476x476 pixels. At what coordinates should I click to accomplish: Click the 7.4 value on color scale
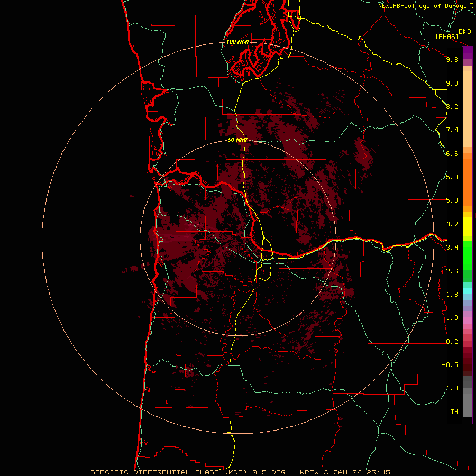point(452,130)
